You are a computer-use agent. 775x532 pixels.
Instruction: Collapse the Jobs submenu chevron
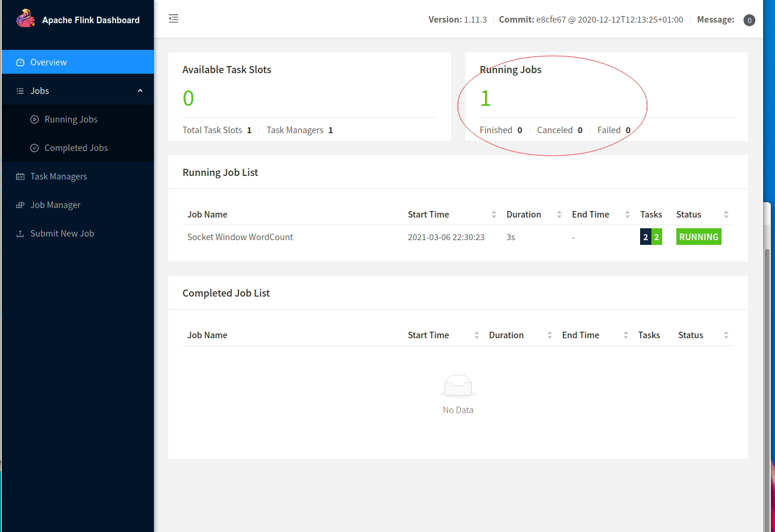[140, 91]
